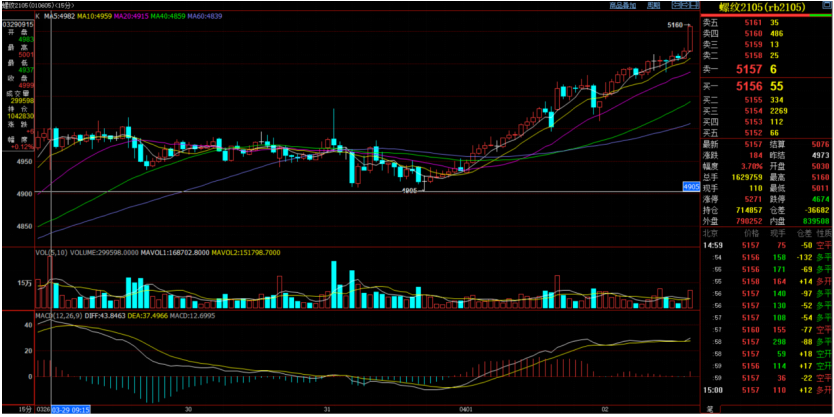Click the 15分 period indicator at bottom-left

pyautogui.click(x=12, y=410)
